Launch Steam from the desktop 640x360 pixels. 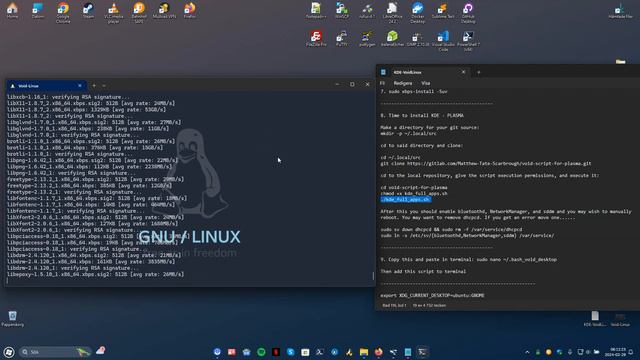pyautogui.click(x=88, y=11)
